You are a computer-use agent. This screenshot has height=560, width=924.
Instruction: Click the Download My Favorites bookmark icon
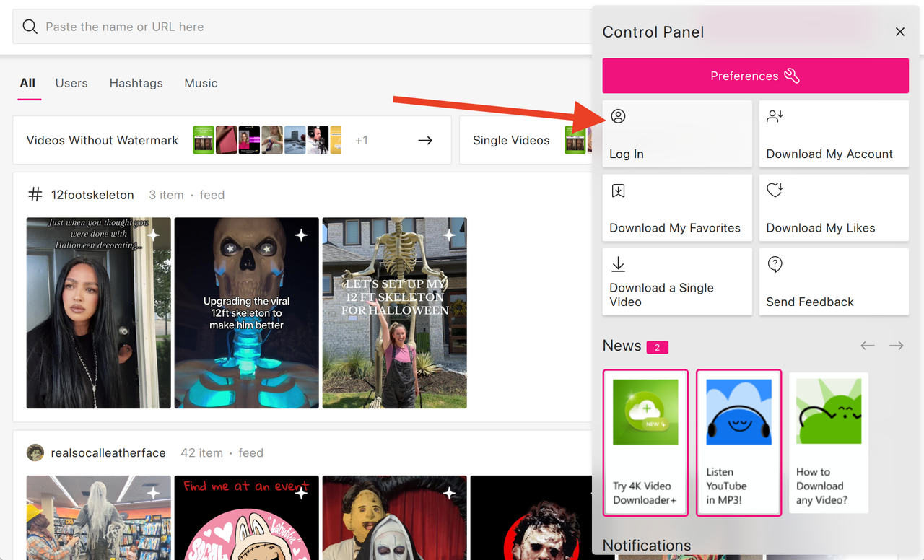[x=618, y=191]
